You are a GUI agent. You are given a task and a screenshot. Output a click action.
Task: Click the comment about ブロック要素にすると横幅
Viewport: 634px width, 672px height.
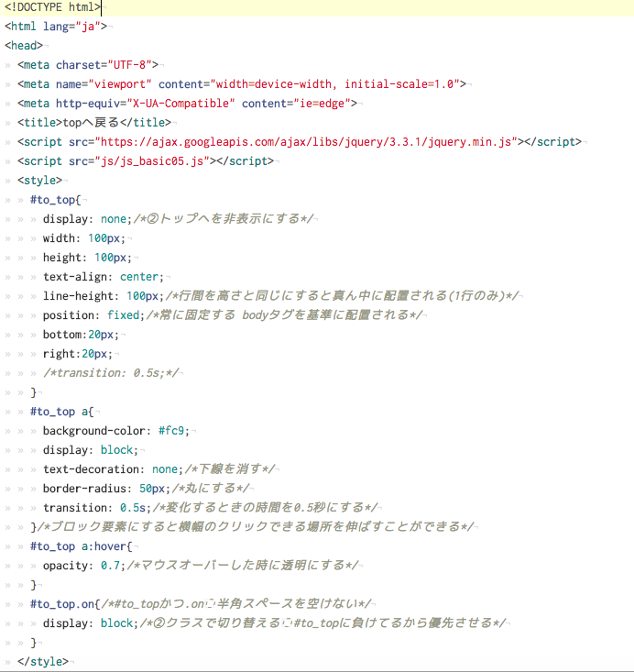(256, 527)
